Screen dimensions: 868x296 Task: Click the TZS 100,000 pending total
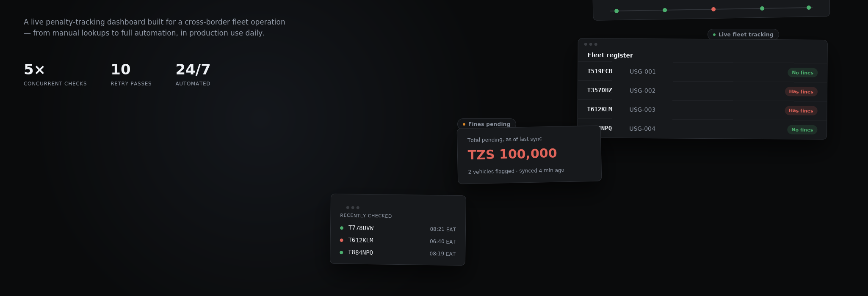(x=512, y=154)
